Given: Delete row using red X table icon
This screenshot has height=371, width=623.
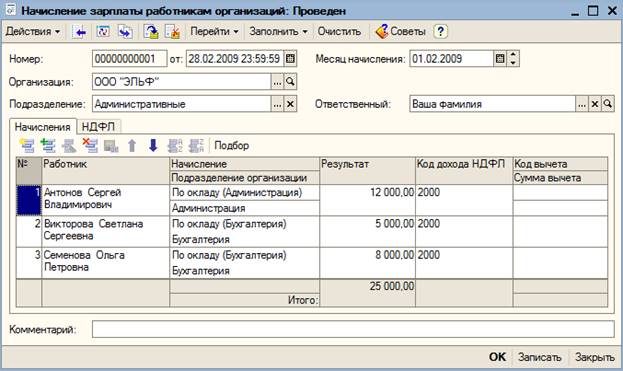Looking at the screenshot, I should point(90,146).
